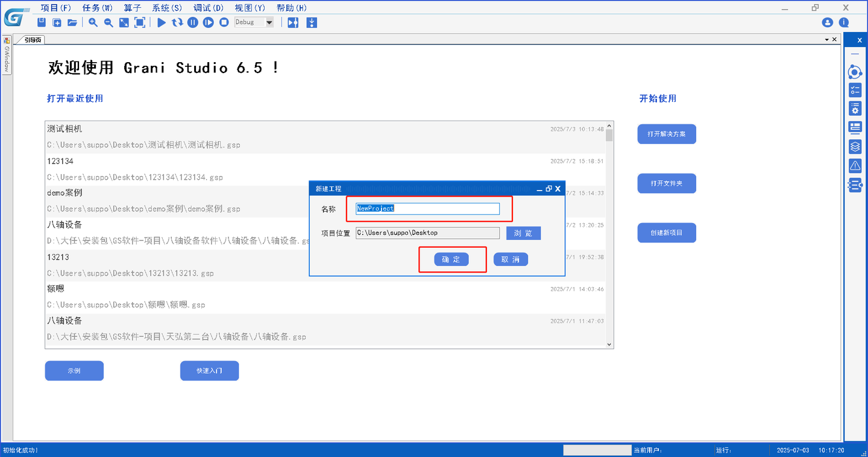Screen dimensions: 868x457
Task: Click the Save icon in the toolbar
Action: [42, 22]
